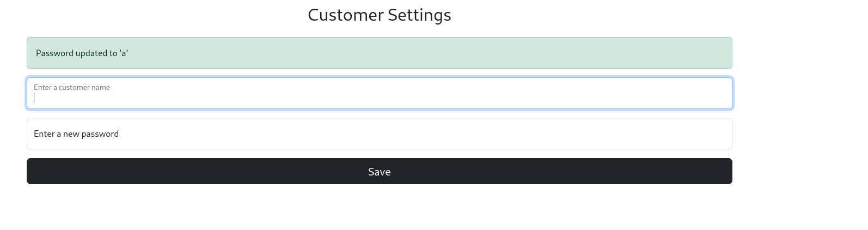The width and height of the screenshot is (868, 230).
Task: Click the success alert banner under the heading
Action: point(379,53)
